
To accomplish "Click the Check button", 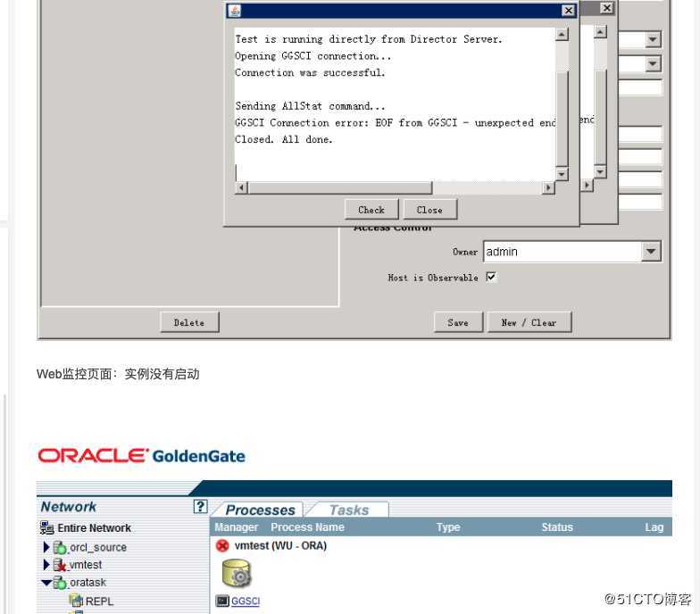I will (371, 210).
